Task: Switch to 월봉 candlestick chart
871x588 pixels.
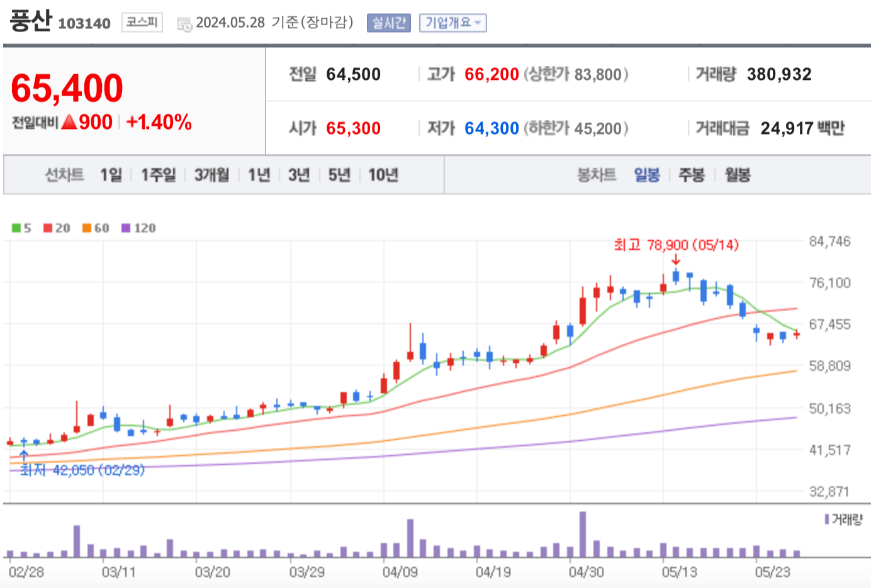Action: [x=737, y=175]
